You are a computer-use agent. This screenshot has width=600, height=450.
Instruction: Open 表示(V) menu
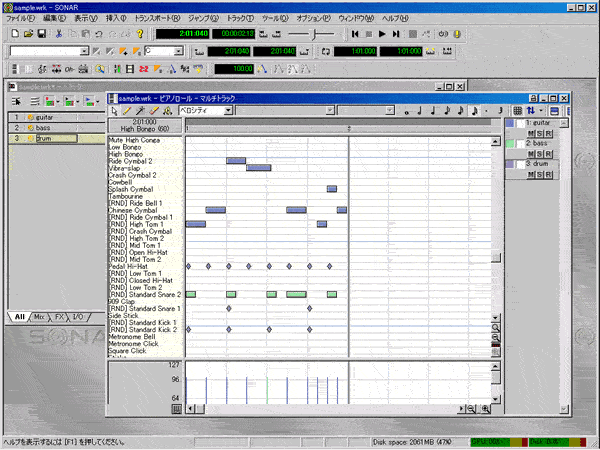point(86,18)
